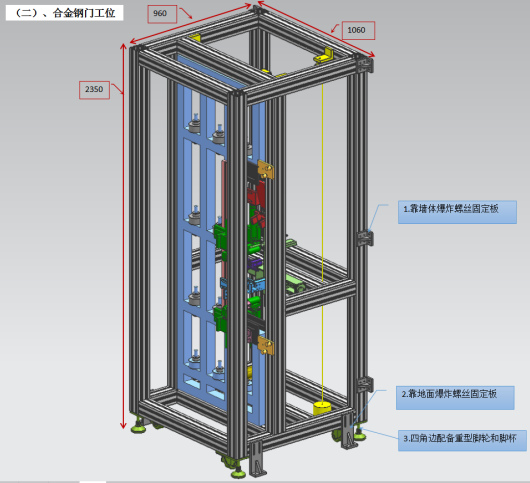The width and height of the screenshot is (530, 483).
Task: Select the yellow cylindrical counterweight at the base
Action: tap(322, 408)
